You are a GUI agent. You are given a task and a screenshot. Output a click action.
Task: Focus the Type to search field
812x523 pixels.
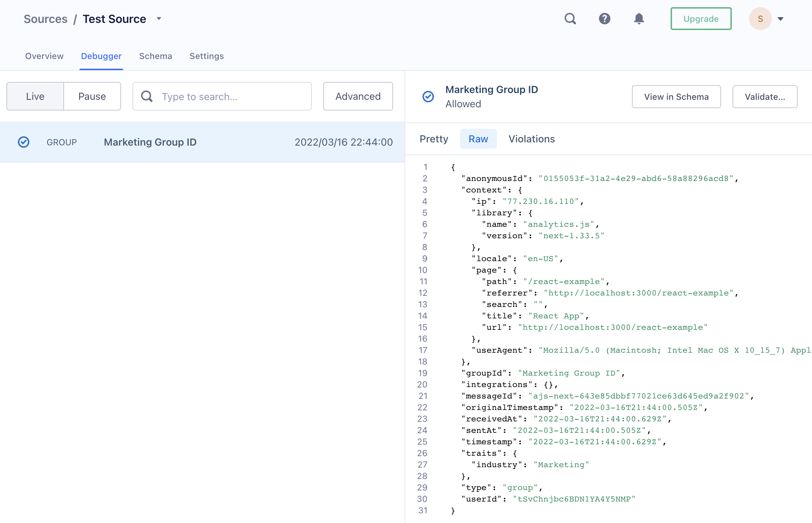pos(222,96)
